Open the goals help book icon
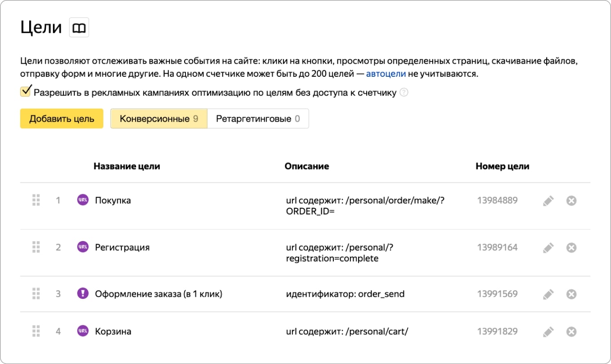Image resolution: width=611 pixels, height=364 pixels. (79, 28)
